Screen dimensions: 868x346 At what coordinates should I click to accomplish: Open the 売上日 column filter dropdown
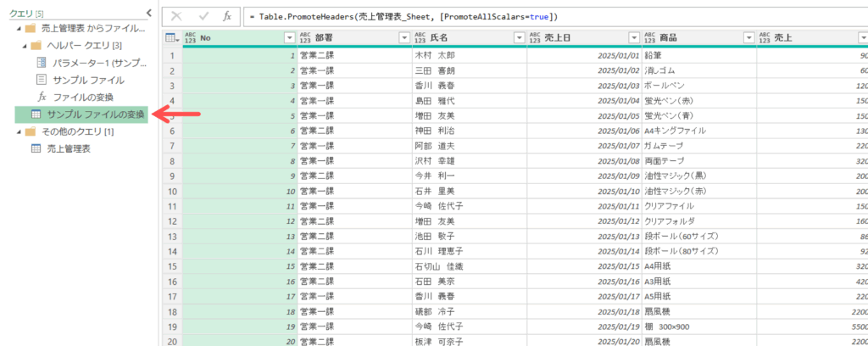click(633, 38)
